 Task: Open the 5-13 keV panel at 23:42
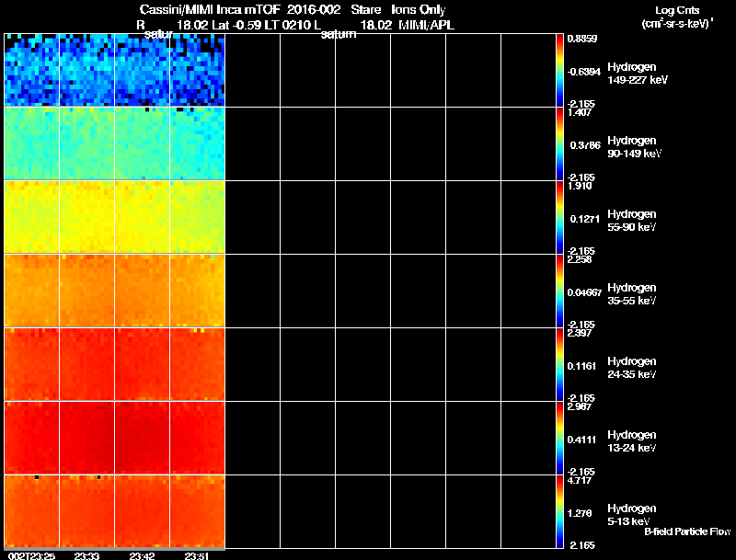coord(142,511)
